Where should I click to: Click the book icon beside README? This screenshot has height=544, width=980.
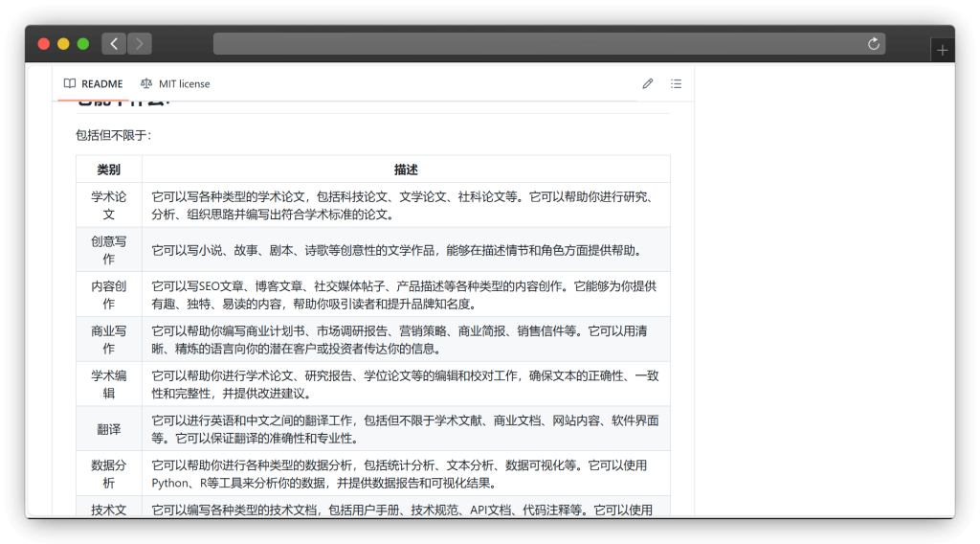pos(70,83)
